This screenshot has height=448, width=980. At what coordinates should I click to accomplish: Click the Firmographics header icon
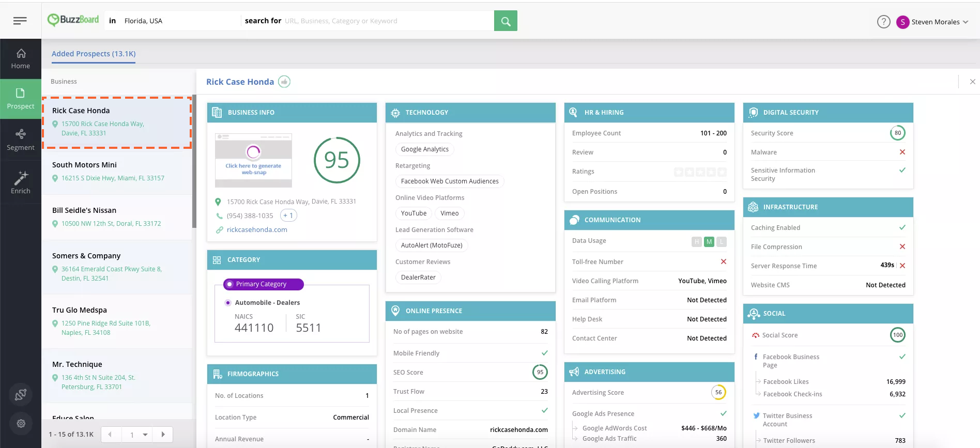[217, 374]
